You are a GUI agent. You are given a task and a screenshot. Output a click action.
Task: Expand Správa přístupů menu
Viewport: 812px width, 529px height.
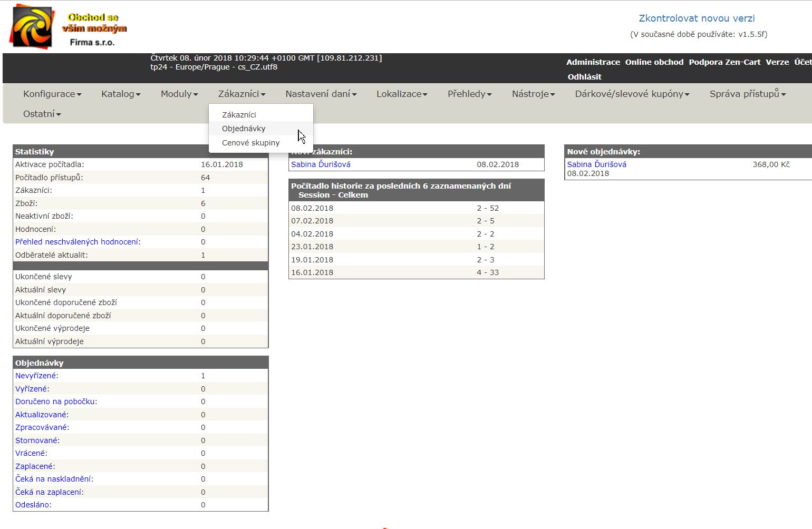pos(747,94)
